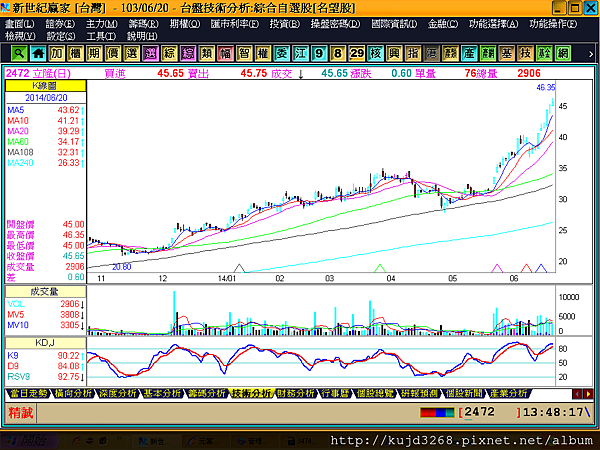Switch to the 當日走勢 tab
Screen dimensions: 600x450
(x=28, y=393)
